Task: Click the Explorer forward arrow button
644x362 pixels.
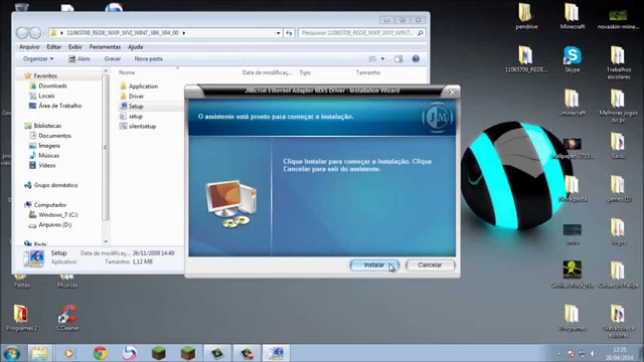Action: [x=35, y=33]
